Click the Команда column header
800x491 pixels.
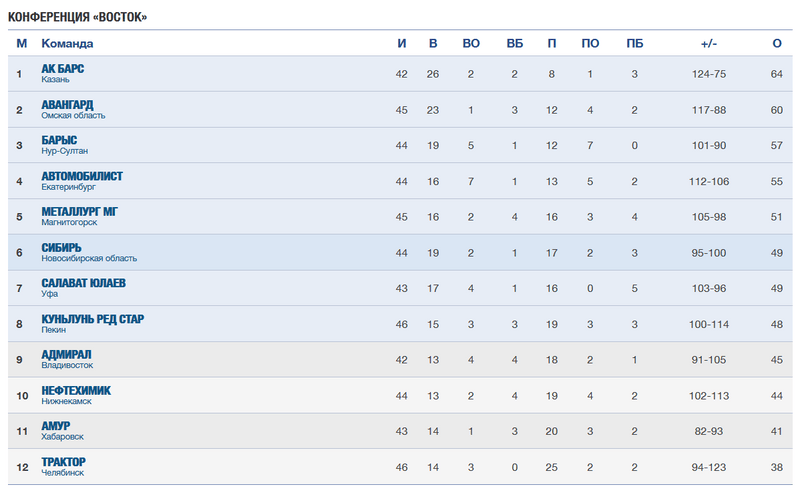[67, 43]
